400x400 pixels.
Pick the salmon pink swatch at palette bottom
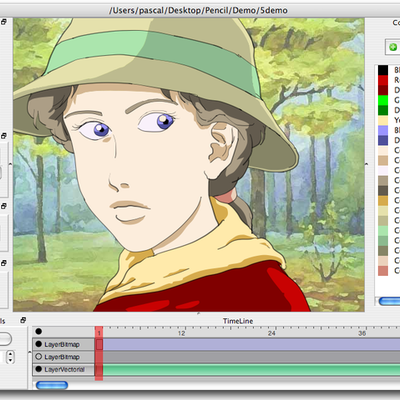tap(383, 270)
